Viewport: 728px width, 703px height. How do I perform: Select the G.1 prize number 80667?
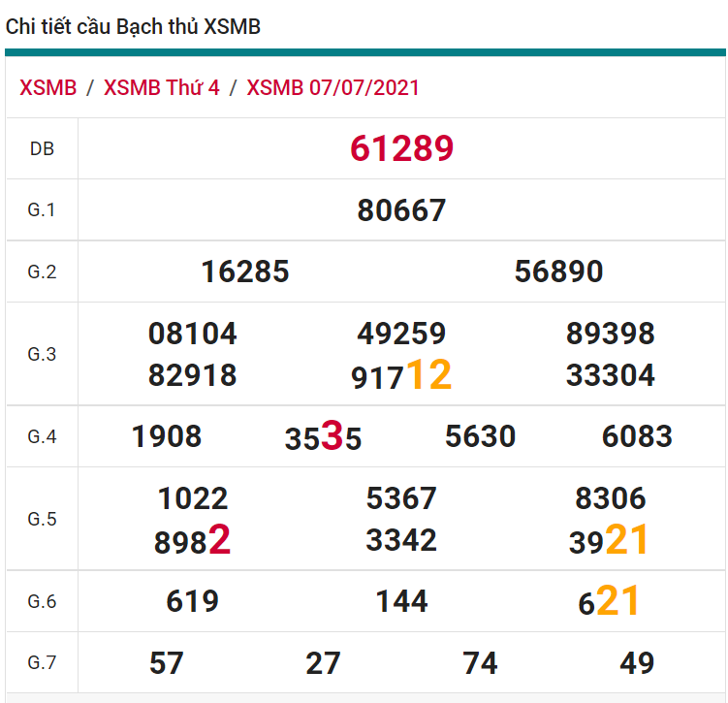pos(401,210)
